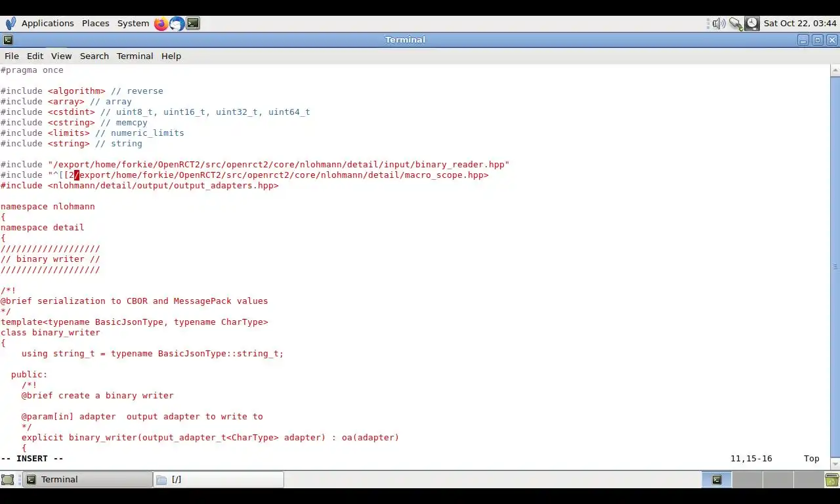The height and width of the screenshot is (504, 840).
Task: Open the Terminal menu
Action: [135, 56]
